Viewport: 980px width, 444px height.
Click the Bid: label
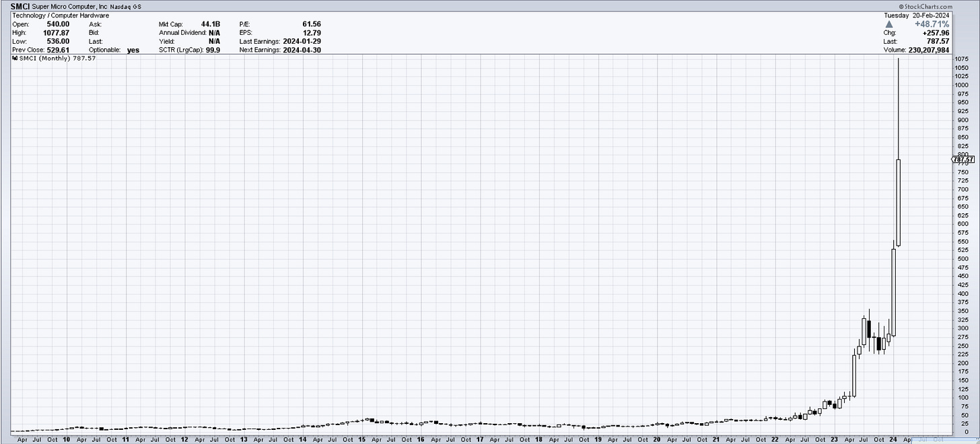pos(94,32)
